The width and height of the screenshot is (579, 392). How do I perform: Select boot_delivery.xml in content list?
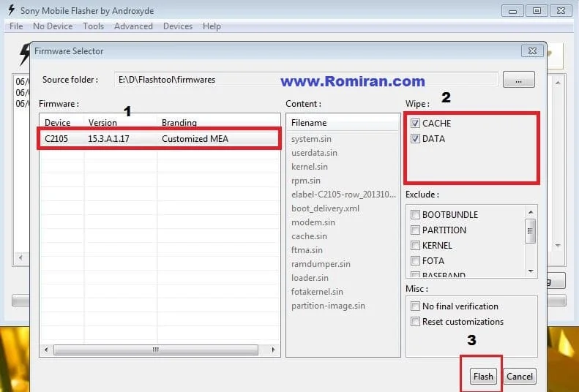tap(325, 208)
